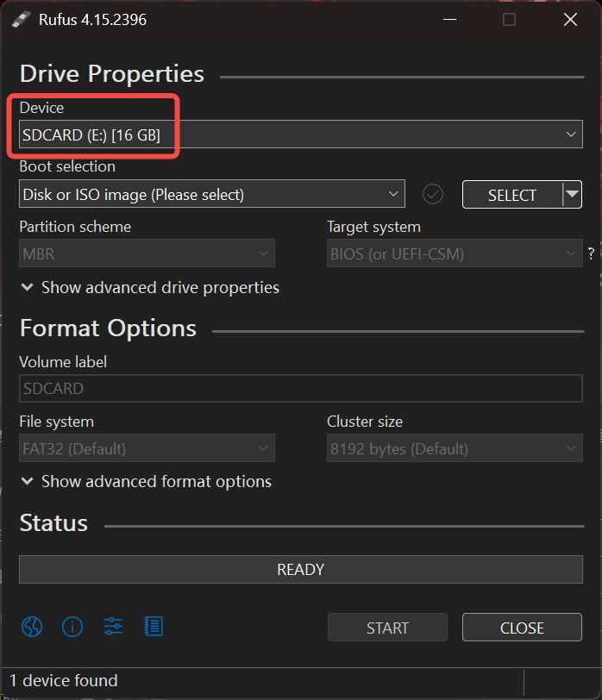Open the Partition scheme MBR dropdown
This screenshot has height=700, width=602.
click(x=147, y=253)
